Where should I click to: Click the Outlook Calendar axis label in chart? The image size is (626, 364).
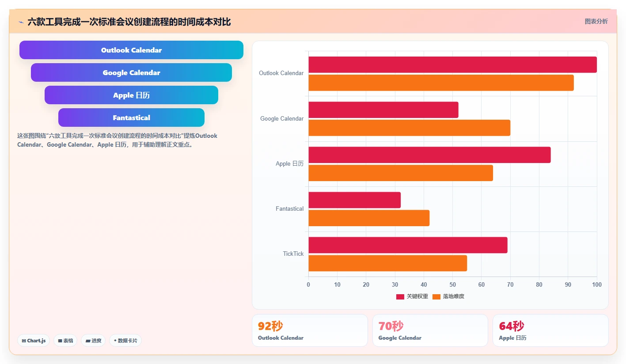pyautogui.click(x=281, y=73)
